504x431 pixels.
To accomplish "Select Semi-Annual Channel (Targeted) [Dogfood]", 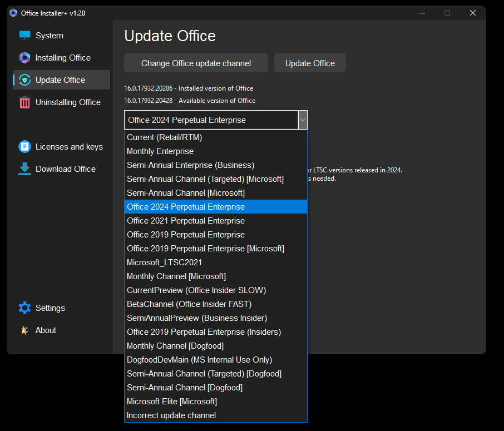I will 216,374.
